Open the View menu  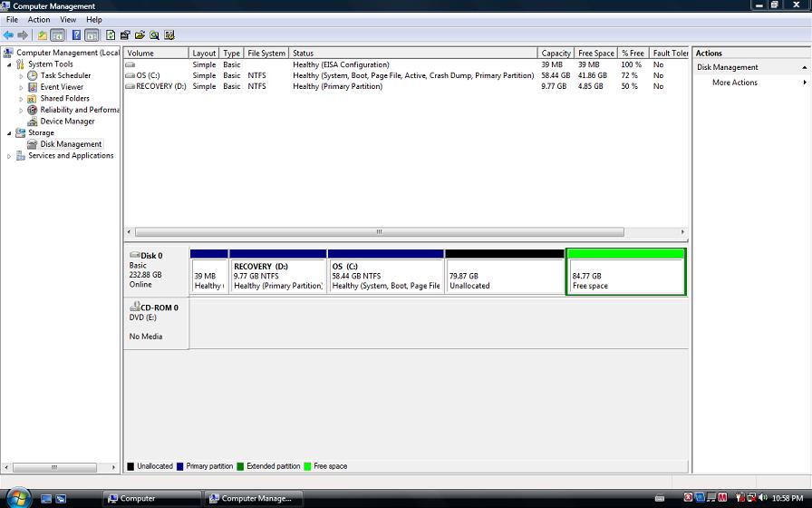68,20
